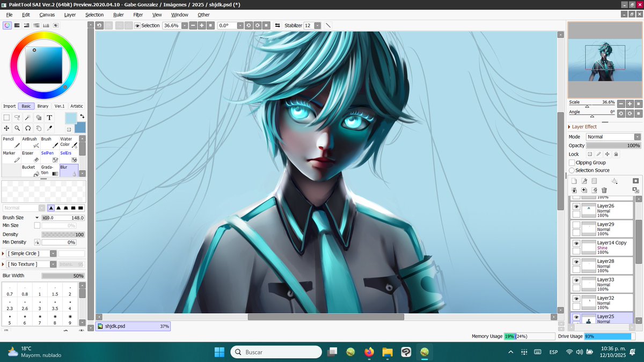Expand the Simple Circle shape settings triangle
This screenshot has height=362, width=644.
click(x=4, y=253)
